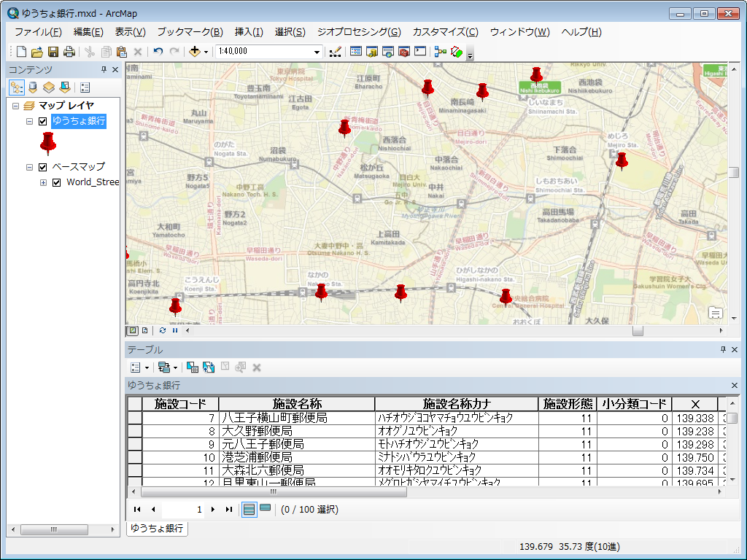Image resolution: width=747 pixels, height=560 pixels.
Task: Print the map using the printer icon
Action: pos(69,52)
